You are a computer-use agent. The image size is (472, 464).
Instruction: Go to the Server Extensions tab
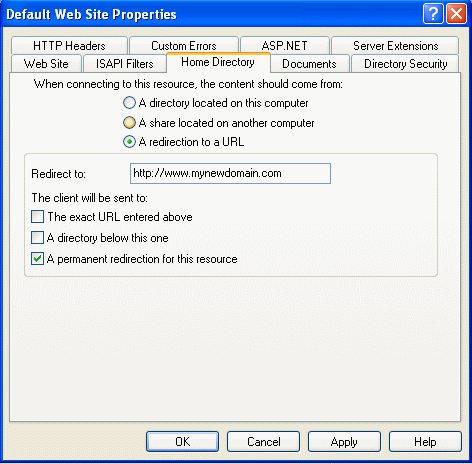pos(395,46)
